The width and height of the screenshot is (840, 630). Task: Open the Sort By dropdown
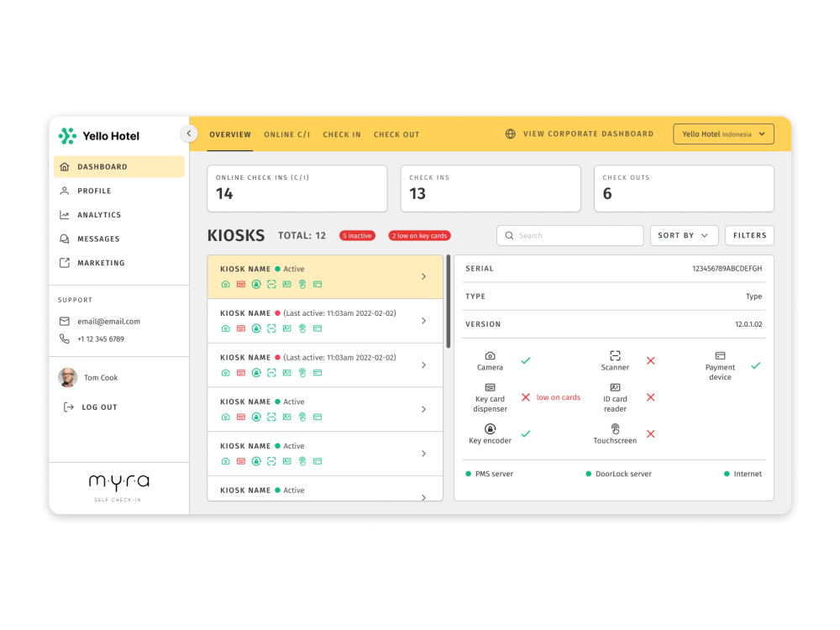pyautogui.click(x=684, y=235)
